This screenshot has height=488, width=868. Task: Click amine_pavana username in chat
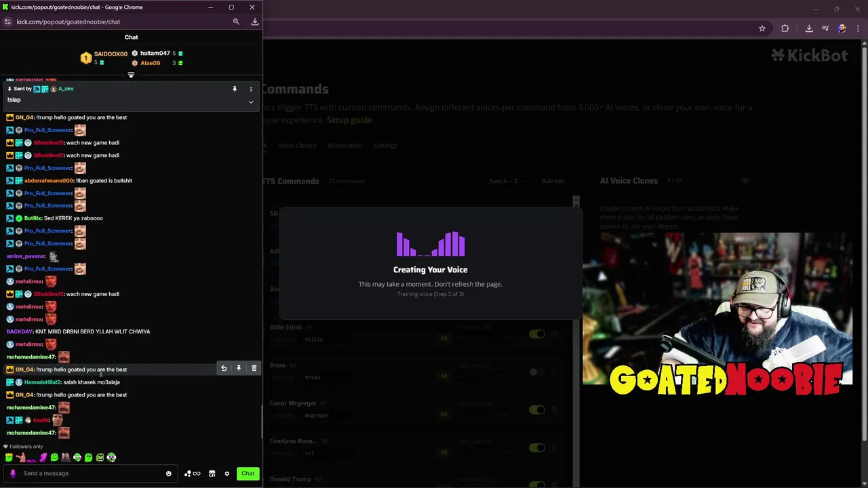tap(26, 256)
